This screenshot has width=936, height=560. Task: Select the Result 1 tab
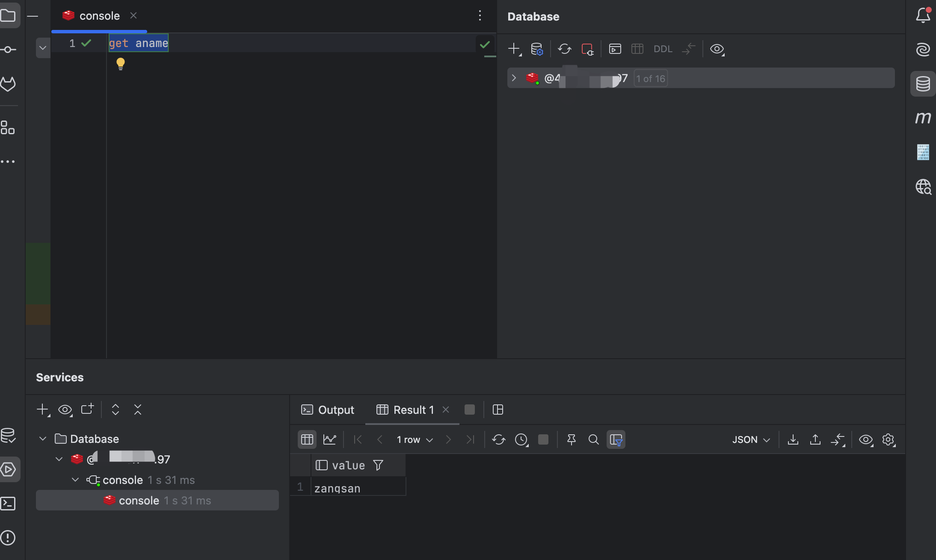[x=412, y=410]
